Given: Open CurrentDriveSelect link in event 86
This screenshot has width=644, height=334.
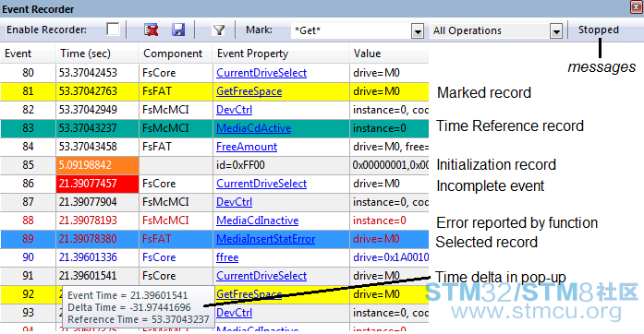Looking at the screenshot, I should [261, 184].
